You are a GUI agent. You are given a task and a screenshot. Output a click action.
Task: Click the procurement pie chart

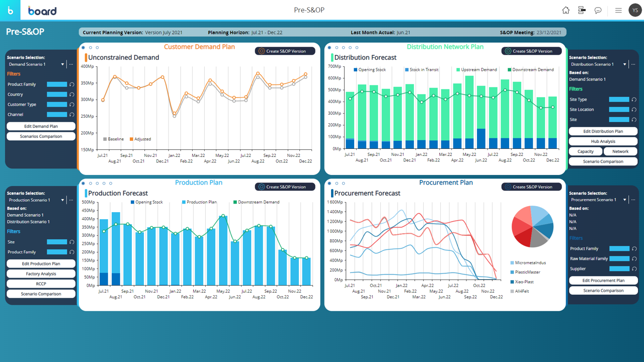click(x=532, y=226)
